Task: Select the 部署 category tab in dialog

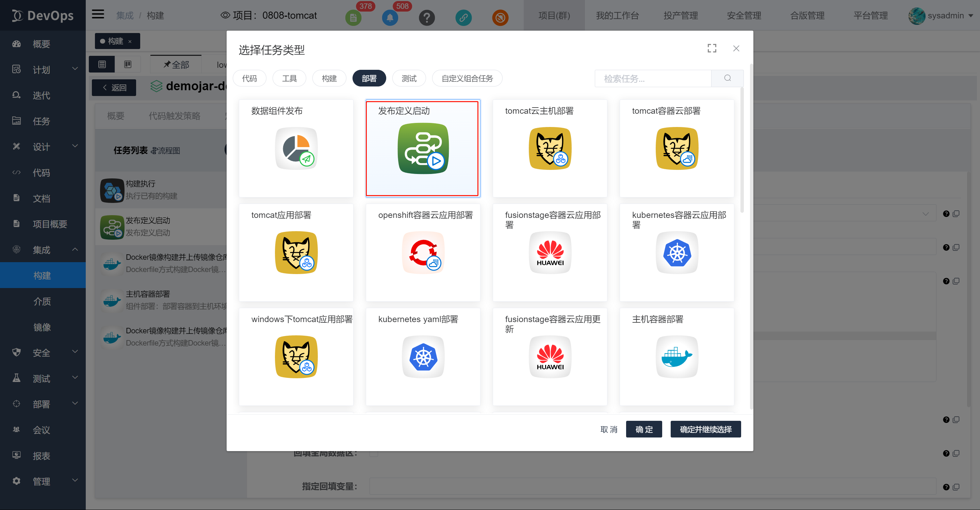Action: [x=369, y=78]
